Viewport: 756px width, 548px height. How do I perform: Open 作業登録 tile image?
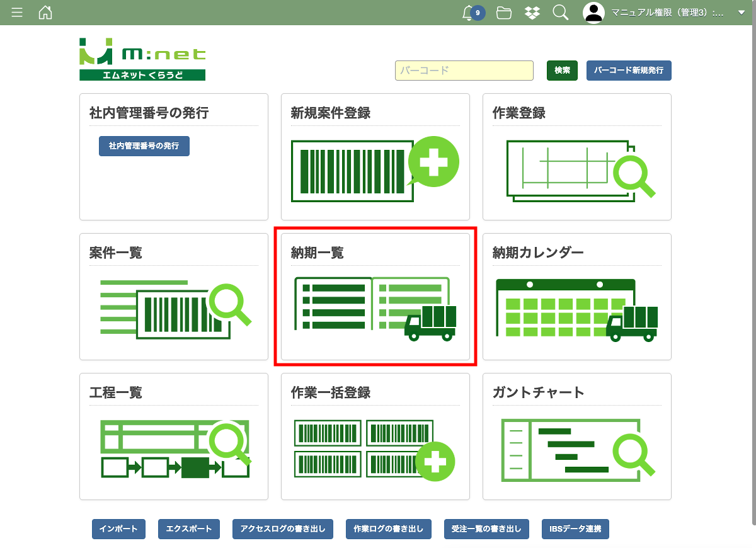pyautogui.click(x=576, y=169)
